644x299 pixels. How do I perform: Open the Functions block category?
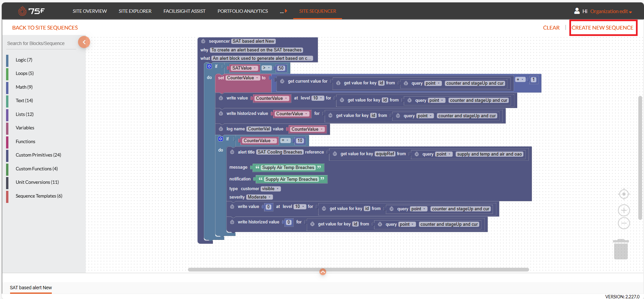[x=25, y=141]
